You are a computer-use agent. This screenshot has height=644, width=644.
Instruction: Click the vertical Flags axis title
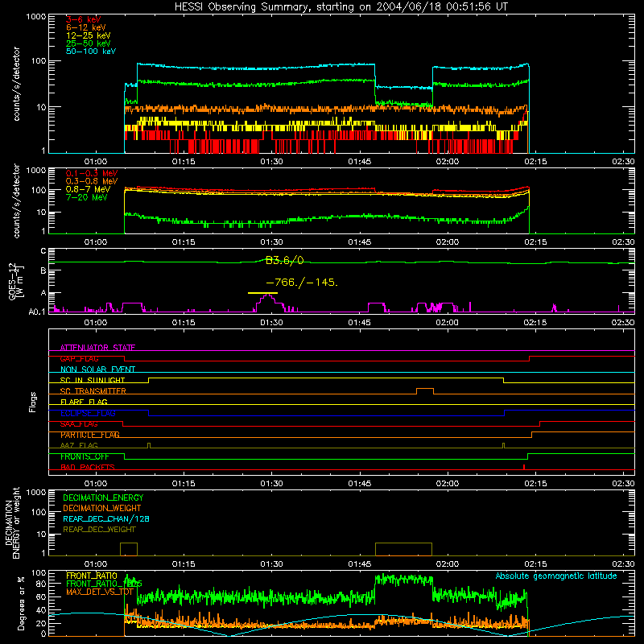33,402
